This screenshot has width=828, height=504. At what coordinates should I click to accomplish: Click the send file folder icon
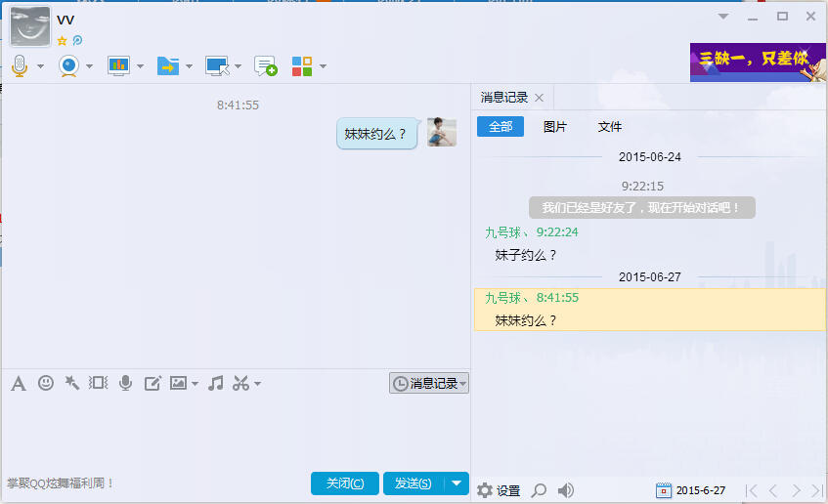pos(168,66)
